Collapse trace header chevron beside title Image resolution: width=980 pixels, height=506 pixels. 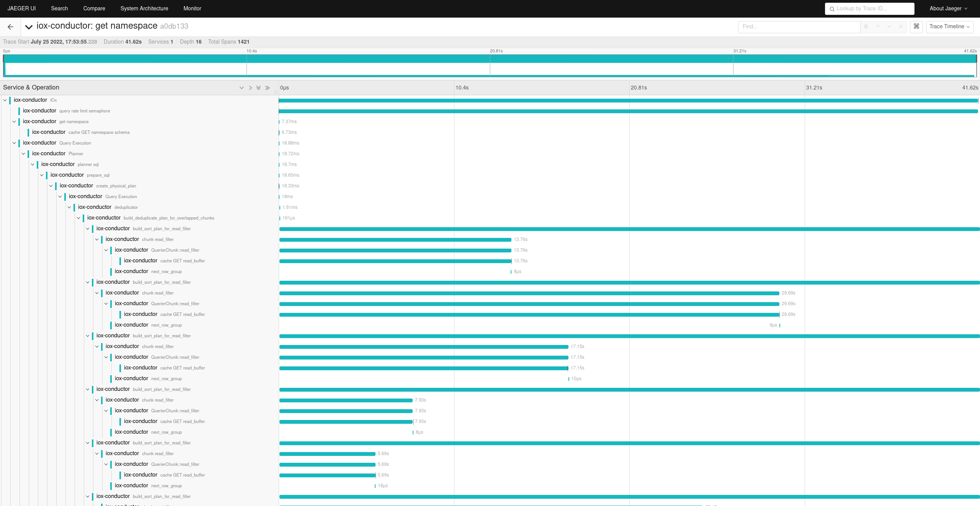(x=28, y=27)
